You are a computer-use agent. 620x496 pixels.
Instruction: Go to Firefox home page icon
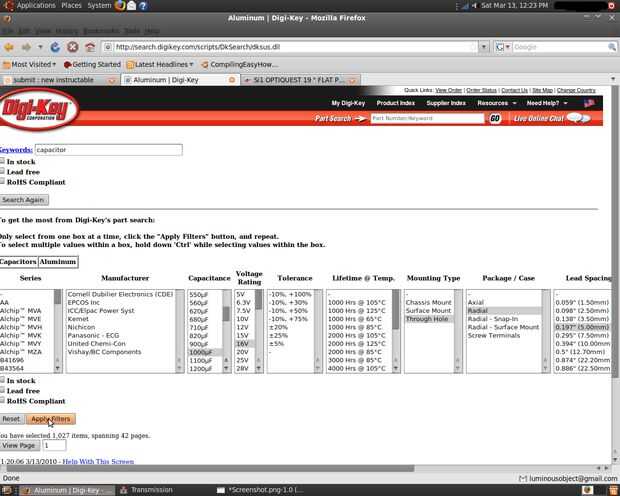[90, 47]
